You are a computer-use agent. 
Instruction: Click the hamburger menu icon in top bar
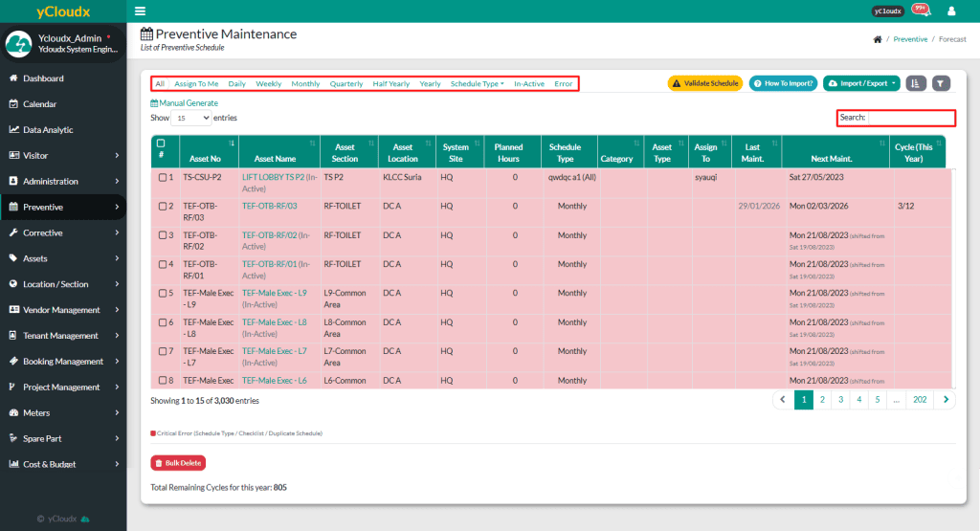tap(141, 11)
